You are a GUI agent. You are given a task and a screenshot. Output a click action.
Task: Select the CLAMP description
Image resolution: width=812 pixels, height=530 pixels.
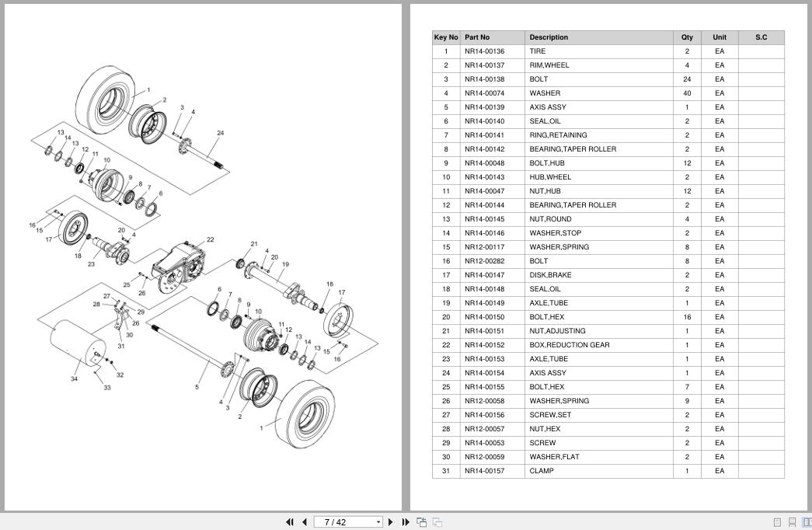(541, 471)
